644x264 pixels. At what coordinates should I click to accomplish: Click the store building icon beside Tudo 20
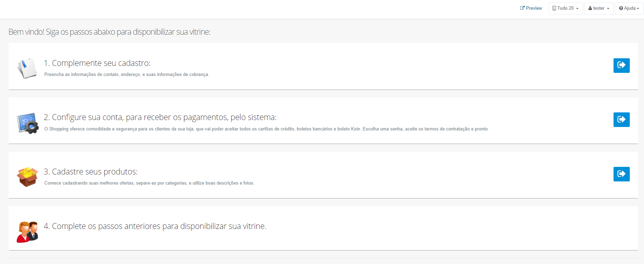[x=554, y=8]
